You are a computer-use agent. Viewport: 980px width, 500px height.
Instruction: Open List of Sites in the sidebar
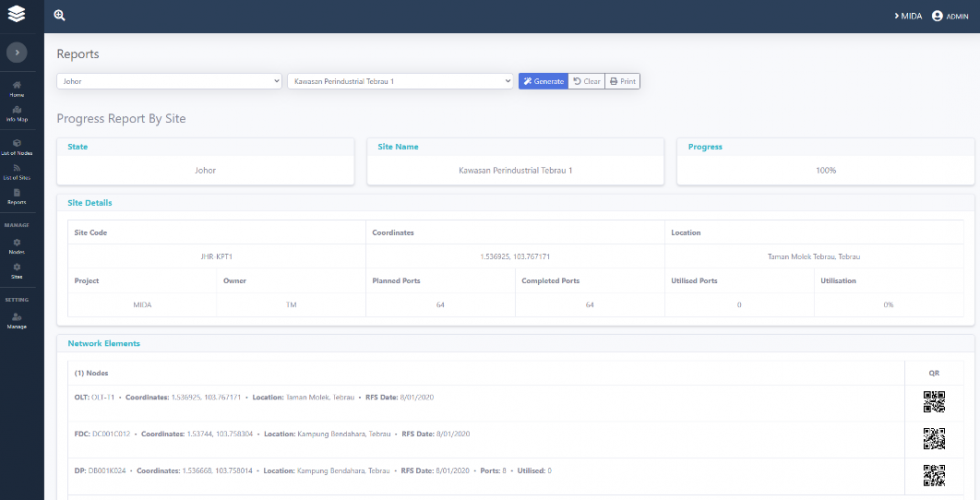tap(17, 172)
